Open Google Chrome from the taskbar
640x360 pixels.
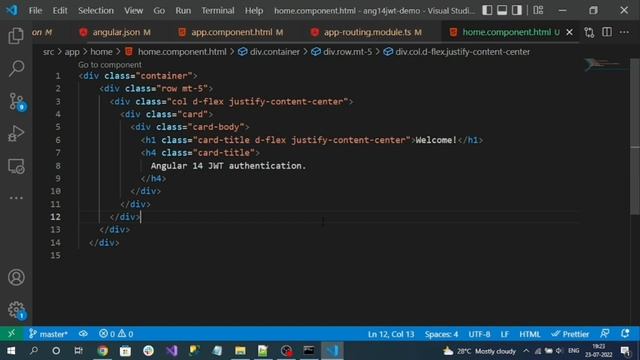(103, 351)
